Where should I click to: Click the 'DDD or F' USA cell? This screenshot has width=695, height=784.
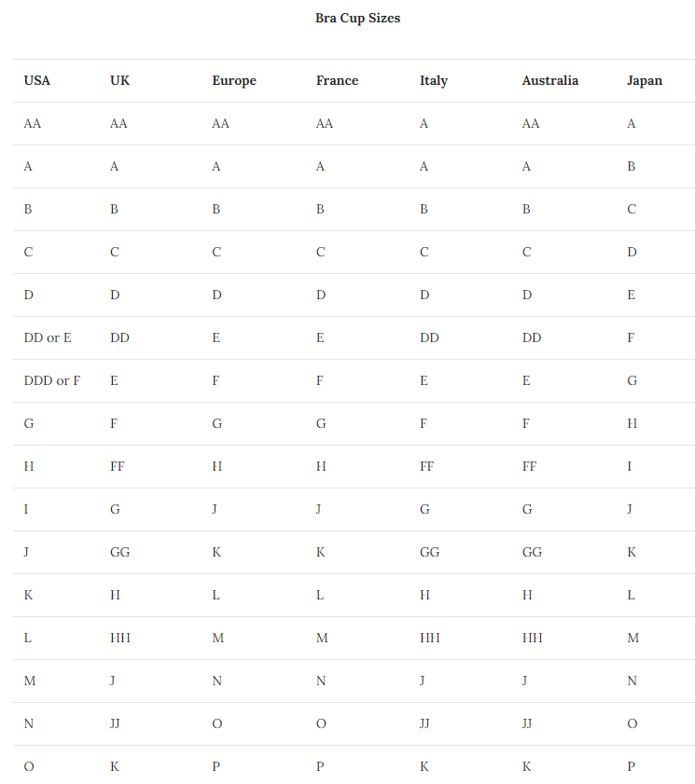coord(52,381)
